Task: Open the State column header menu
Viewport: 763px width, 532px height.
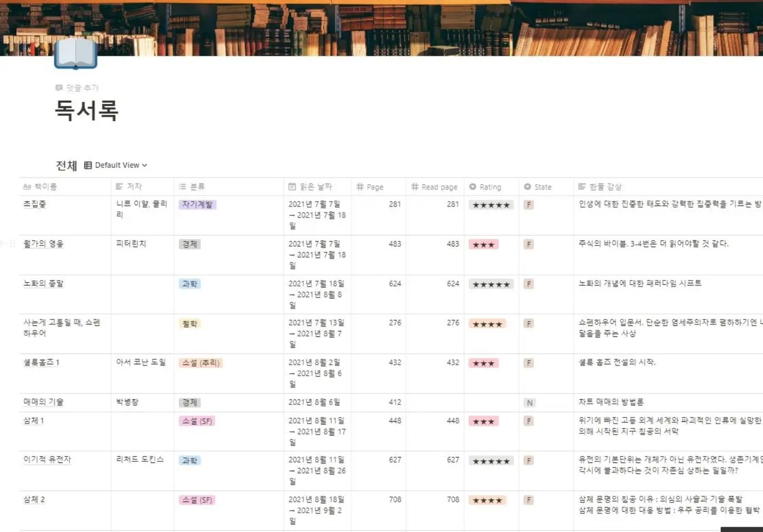Action: pos(546,187)
